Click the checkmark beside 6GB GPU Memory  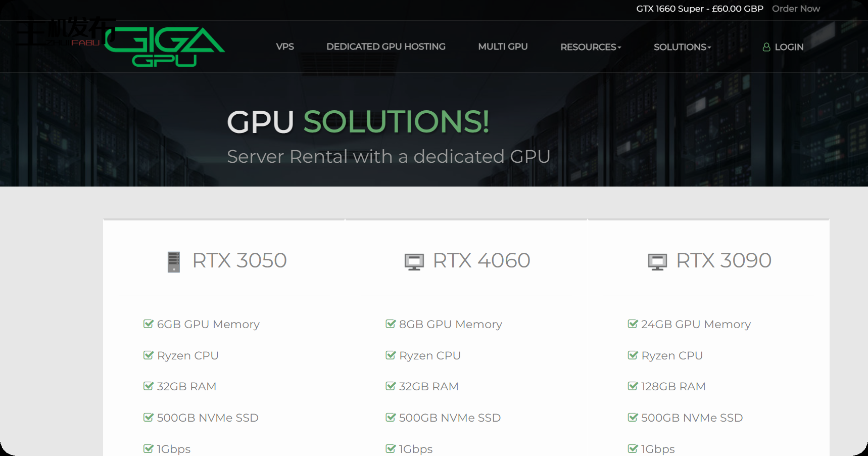(x=148, y=324)
